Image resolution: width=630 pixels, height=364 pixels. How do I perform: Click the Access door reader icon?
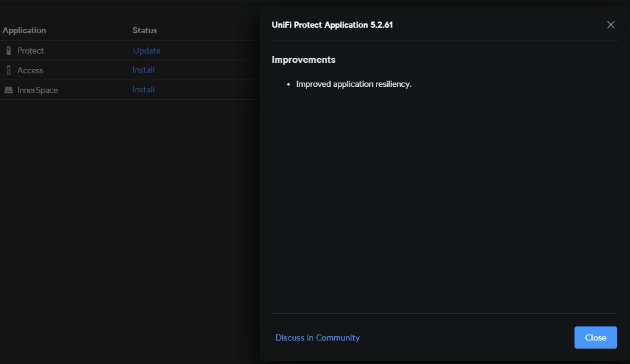click(x=9, y=70)
